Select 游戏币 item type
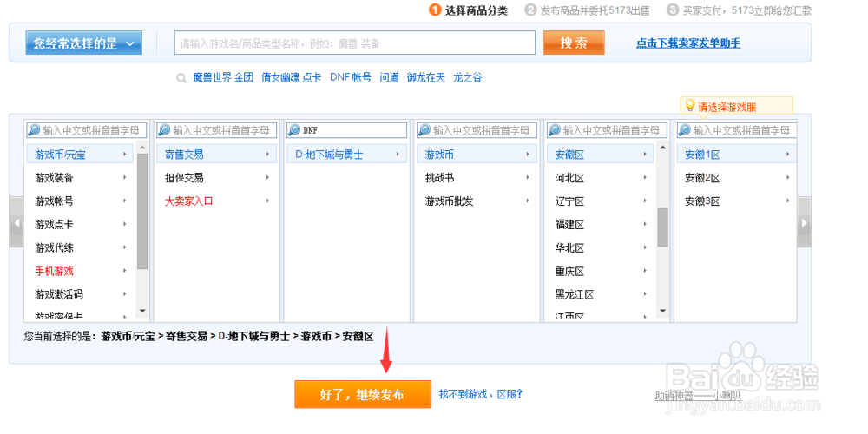868x434 pixels. point(477,155)
